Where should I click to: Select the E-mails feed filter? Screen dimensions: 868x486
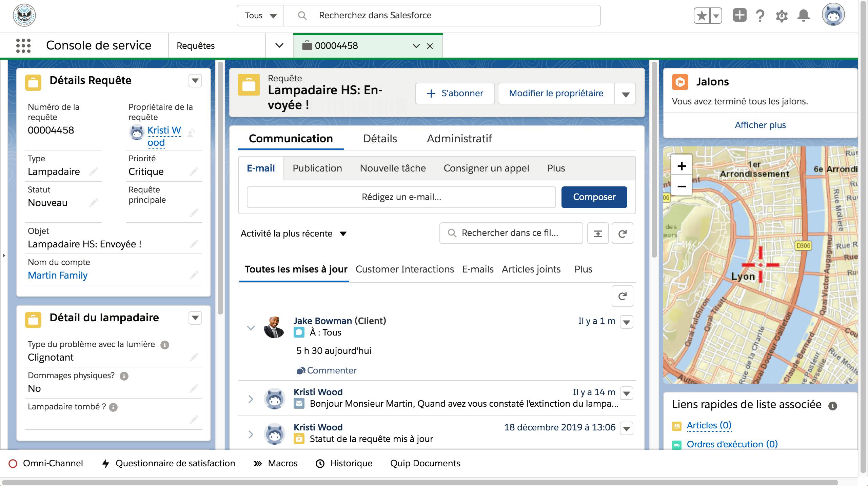[x=478, y=269]
